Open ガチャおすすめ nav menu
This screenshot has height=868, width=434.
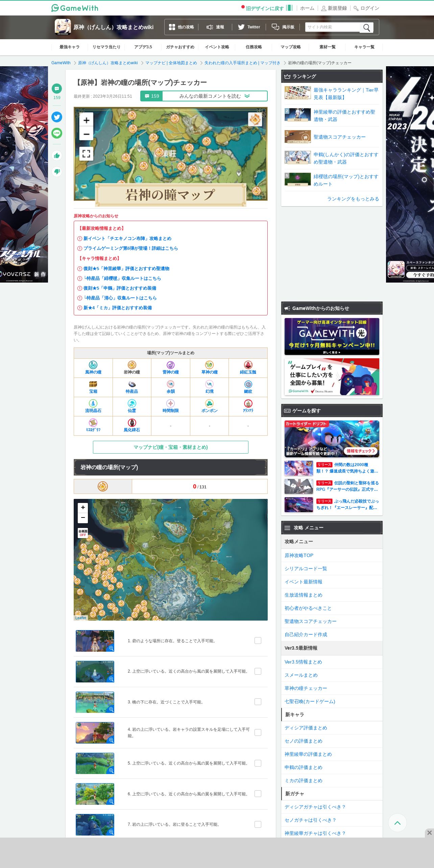pyautogui.click(x=180, y=47)
